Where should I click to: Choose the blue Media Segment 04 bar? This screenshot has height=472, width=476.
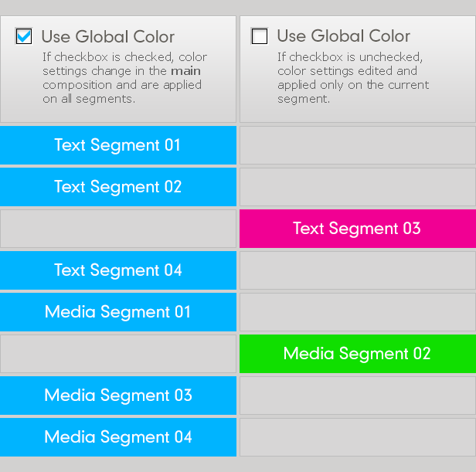tap(118, 437)
